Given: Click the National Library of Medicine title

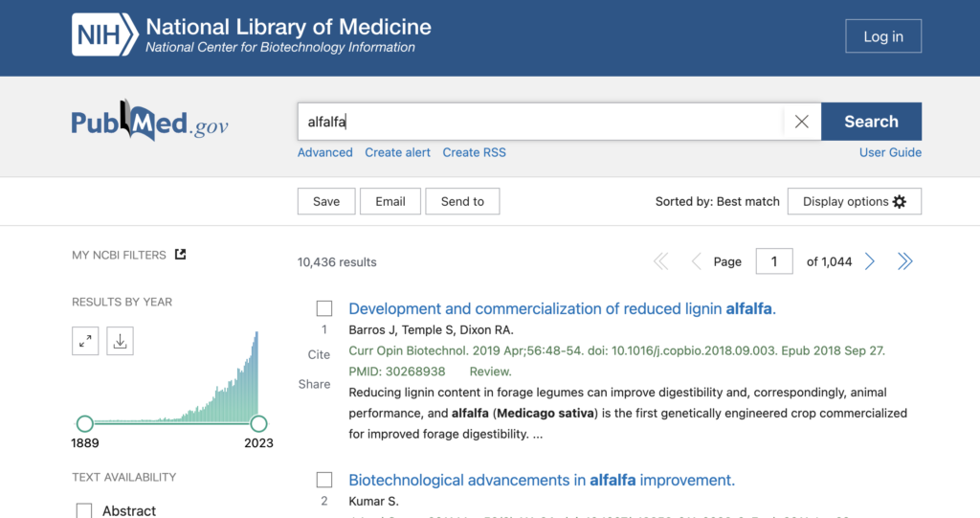Looking at the screenshot, I should click(x=288, y=27).
